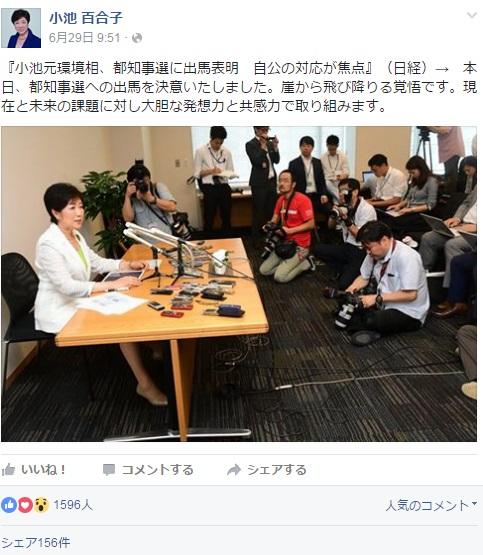Click the globe public audience icon
Screen dimensions: 483x555
[137, 38]
